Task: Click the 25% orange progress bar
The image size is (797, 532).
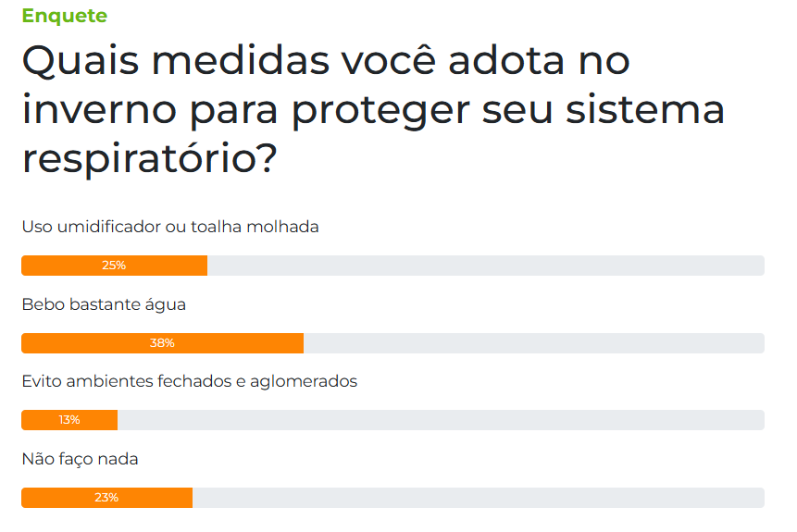Action: tap(115, 266)
